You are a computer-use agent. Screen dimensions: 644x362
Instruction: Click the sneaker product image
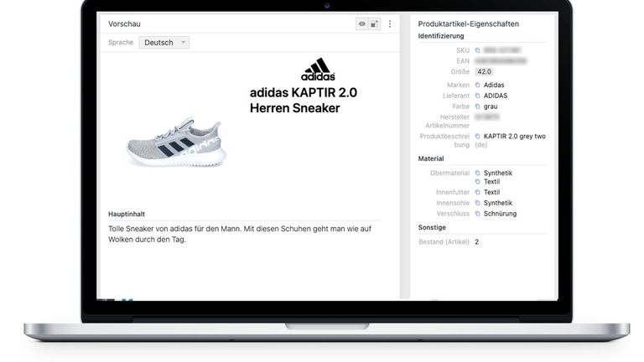pyautogui.click(x=177, y=142)
